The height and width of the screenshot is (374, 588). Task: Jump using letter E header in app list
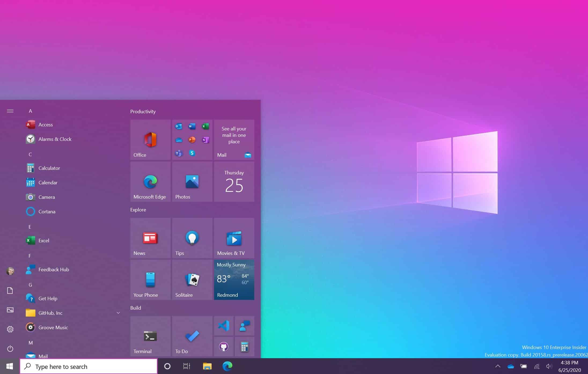tap(30, 227)
